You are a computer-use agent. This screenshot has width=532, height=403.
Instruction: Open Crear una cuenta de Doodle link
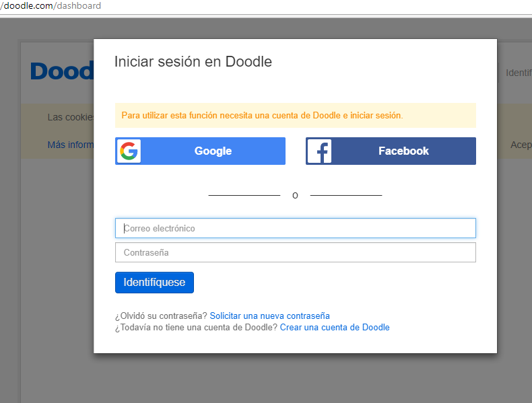335,328
